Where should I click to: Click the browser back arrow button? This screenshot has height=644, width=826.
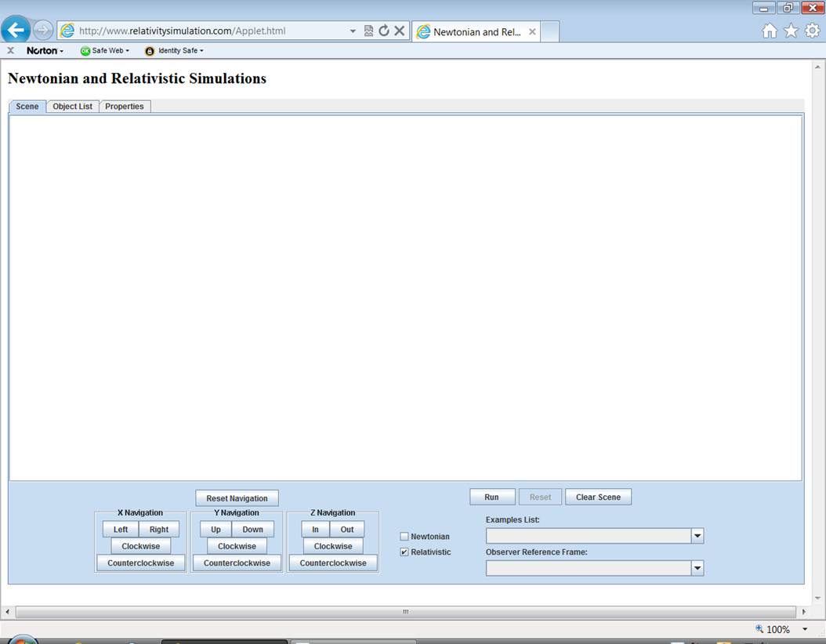click(x=16, y=30)
